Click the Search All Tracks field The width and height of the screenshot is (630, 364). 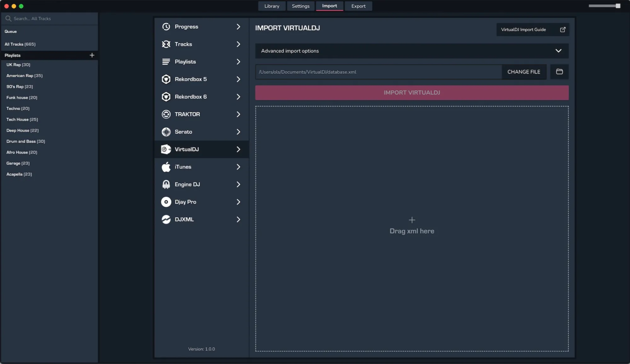coord(50,19)
